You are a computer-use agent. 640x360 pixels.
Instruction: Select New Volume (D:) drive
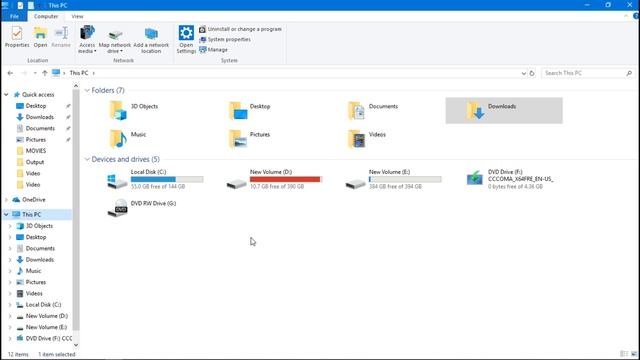(274, 179)
